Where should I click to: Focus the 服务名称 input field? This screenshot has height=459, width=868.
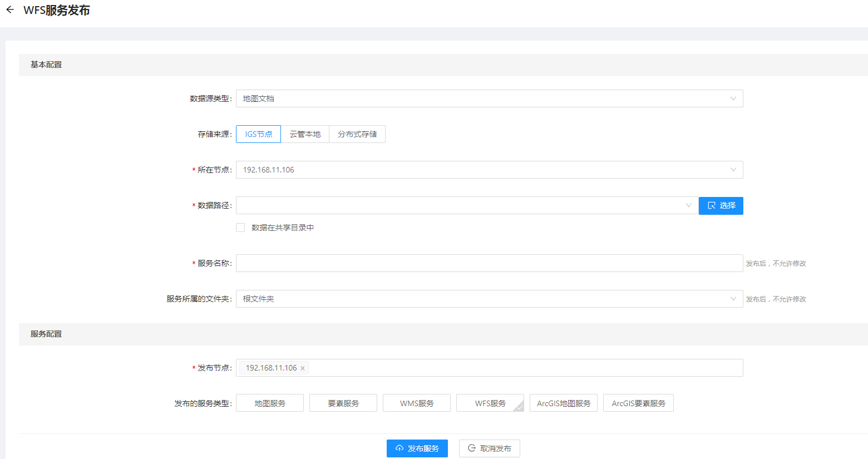(489, 263)
